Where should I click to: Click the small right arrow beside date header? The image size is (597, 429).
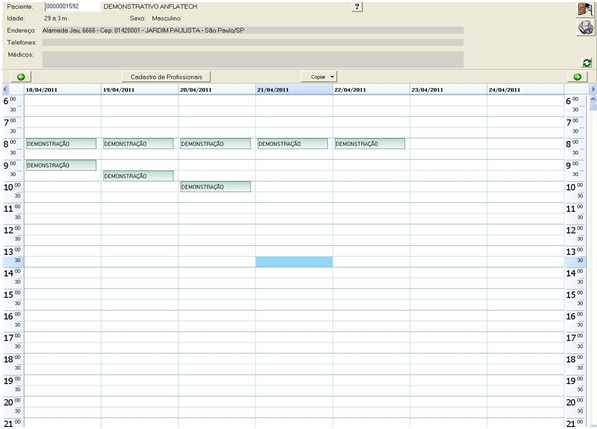(x=593, y=89)
